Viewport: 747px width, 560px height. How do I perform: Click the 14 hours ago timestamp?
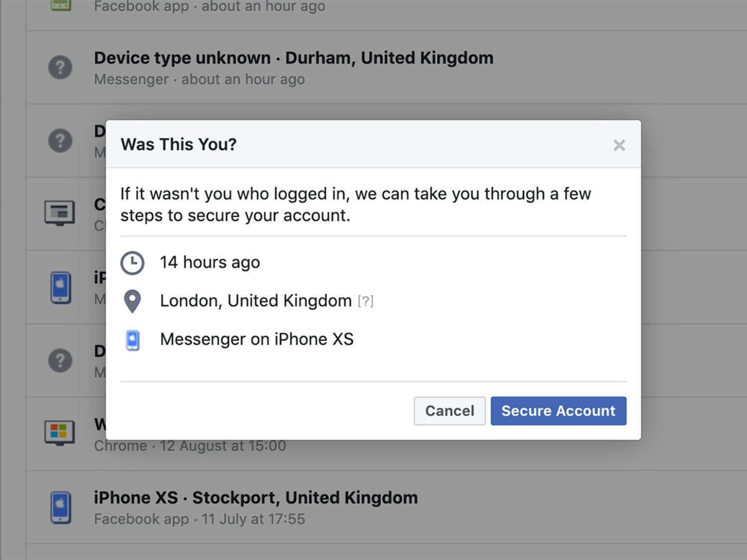210,262
